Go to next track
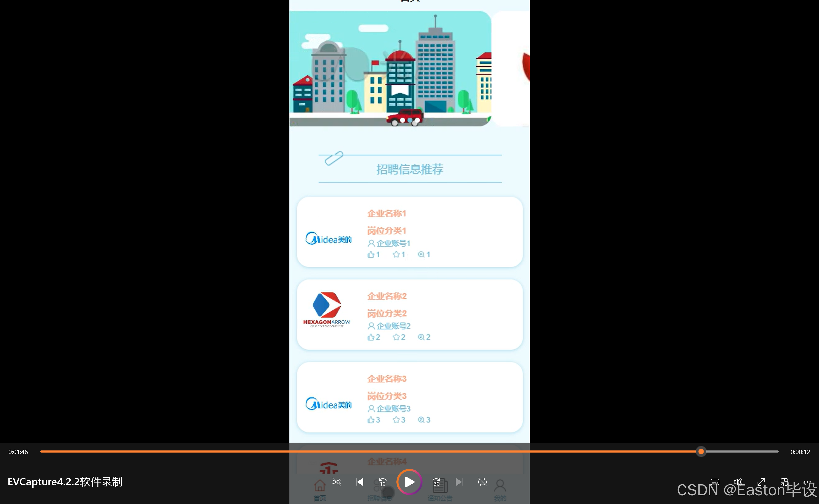 click(459, 482)
